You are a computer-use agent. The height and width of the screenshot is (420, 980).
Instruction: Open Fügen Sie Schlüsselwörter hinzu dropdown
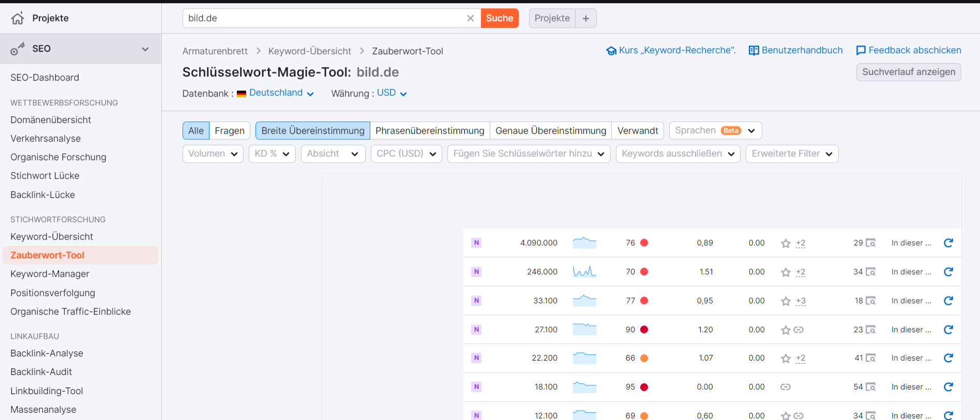(x=529, y=154)
